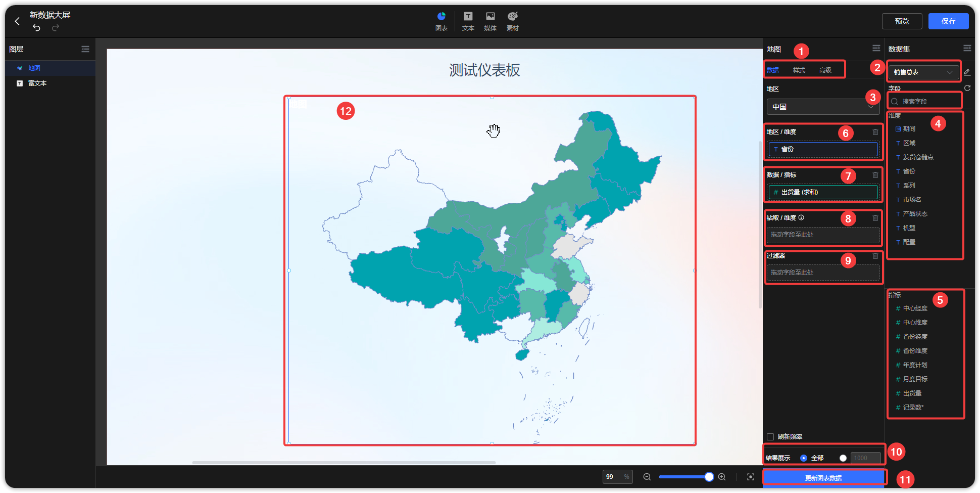
Task: Open the 文本 text tool
Action: (468, 21)
